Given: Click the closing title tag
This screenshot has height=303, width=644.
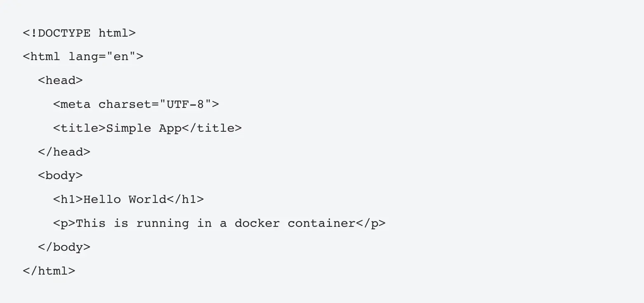Looking at the screenshot, I should pos(212,128).
